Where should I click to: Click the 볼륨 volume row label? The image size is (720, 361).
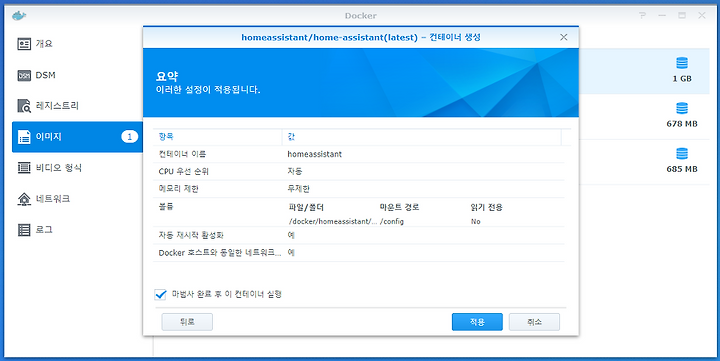coord(166,207)
